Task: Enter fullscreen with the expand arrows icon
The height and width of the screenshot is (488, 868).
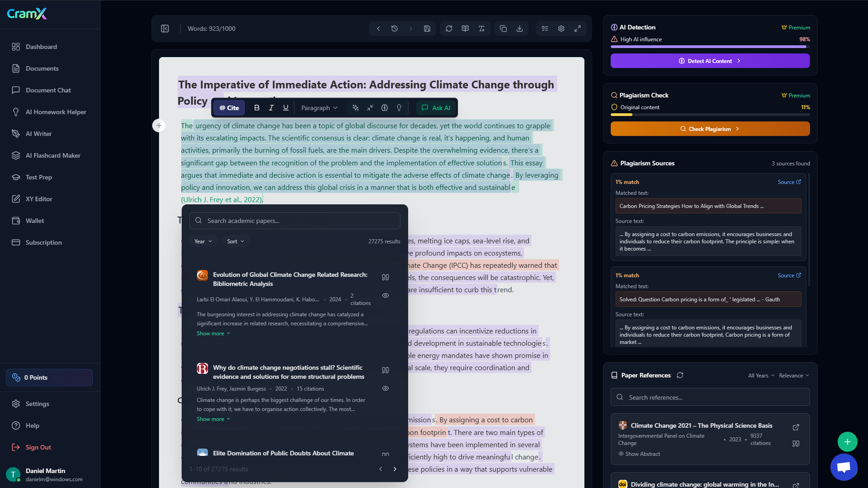Action: 578,28
